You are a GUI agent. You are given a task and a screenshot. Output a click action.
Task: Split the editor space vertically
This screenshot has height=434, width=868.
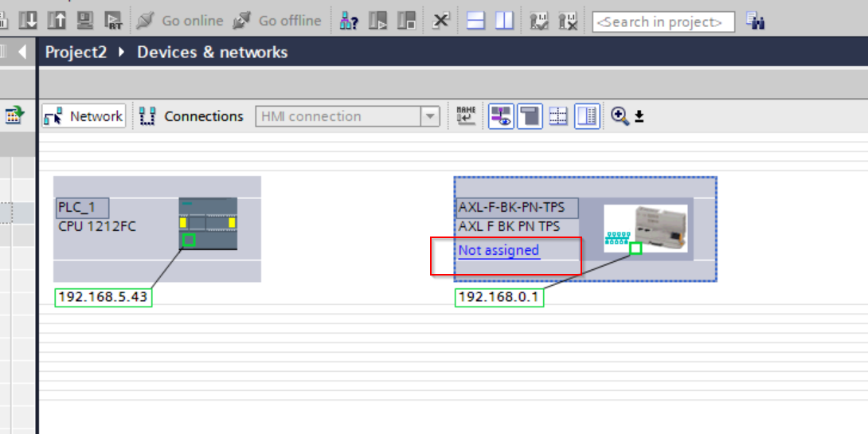[x=504, y=21]
